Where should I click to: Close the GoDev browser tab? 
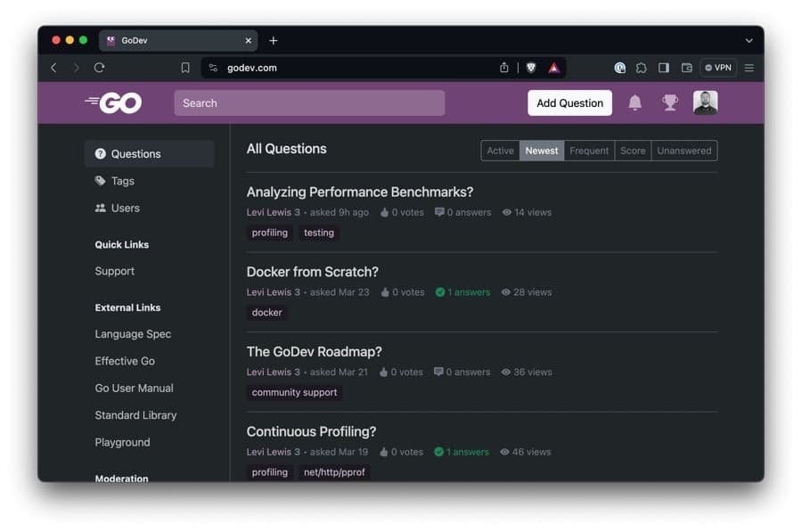pyautogui.click(x=248, y=40)
